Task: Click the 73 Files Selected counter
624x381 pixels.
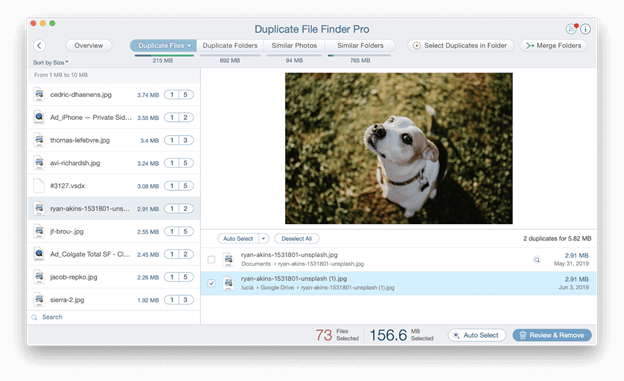Action: tap(337, 335)
